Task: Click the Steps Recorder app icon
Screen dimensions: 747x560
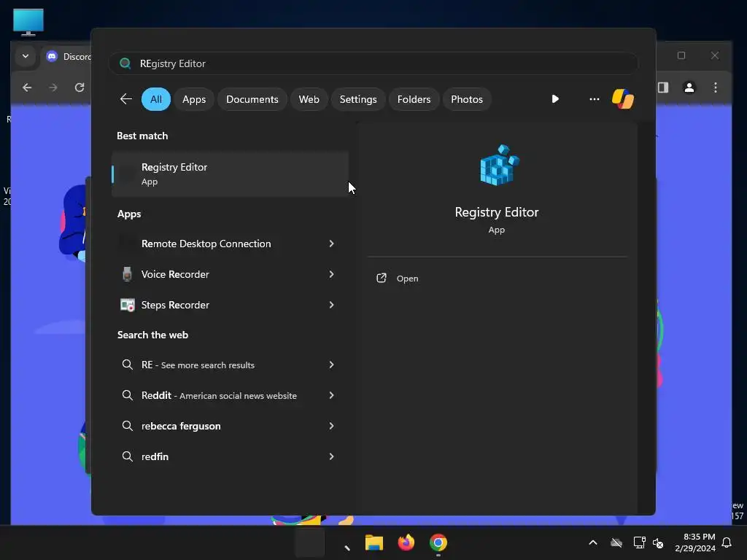Action: point(127,305)
